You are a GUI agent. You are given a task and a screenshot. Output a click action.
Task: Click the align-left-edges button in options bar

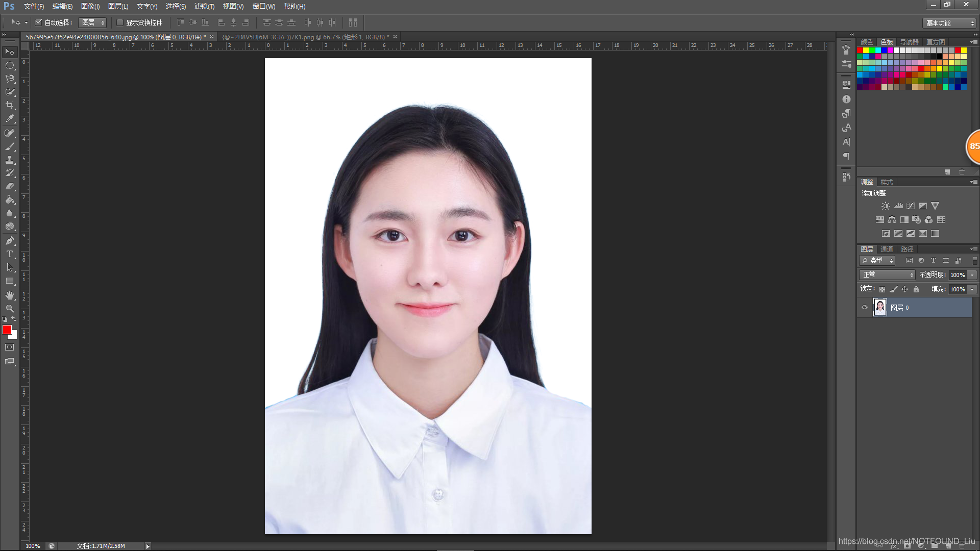(221, 22)
